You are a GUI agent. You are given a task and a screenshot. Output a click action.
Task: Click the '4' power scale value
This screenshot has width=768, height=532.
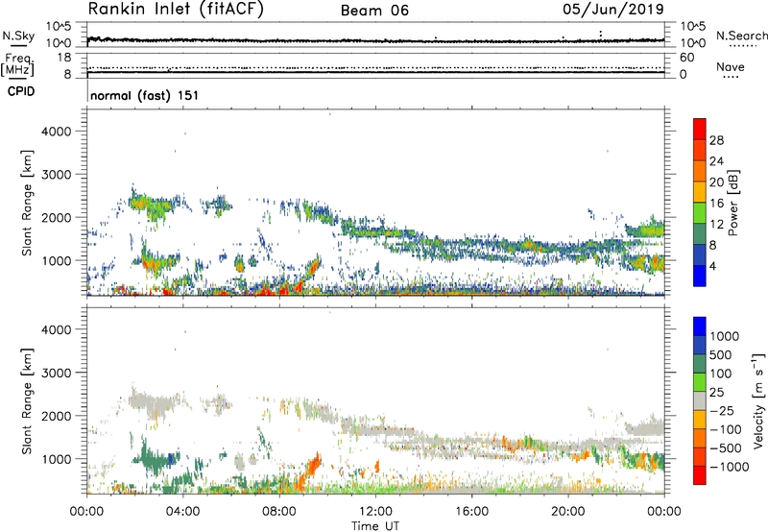(x=712, y=266)
